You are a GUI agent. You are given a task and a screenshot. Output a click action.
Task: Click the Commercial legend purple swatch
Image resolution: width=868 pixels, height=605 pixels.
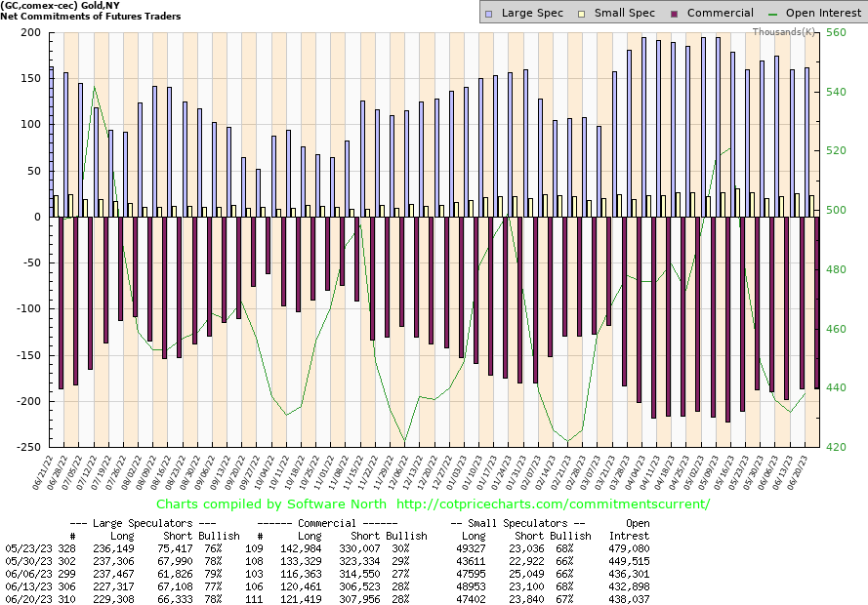(x=675, y=14)
